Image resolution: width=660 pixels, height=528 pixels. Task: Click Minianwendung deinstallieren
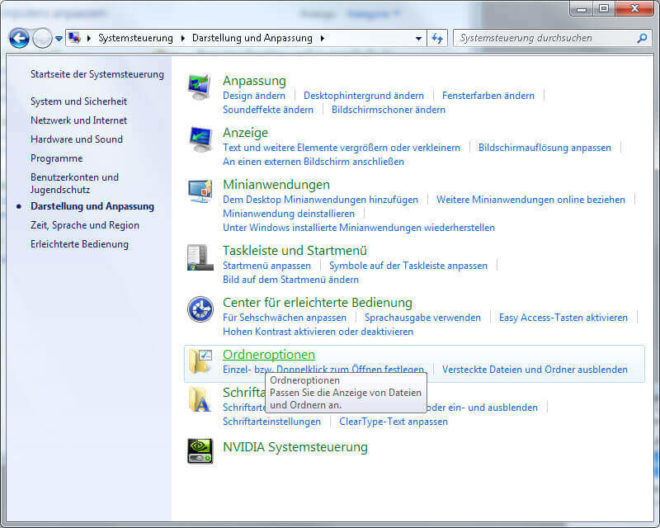[x=289, y=214]
